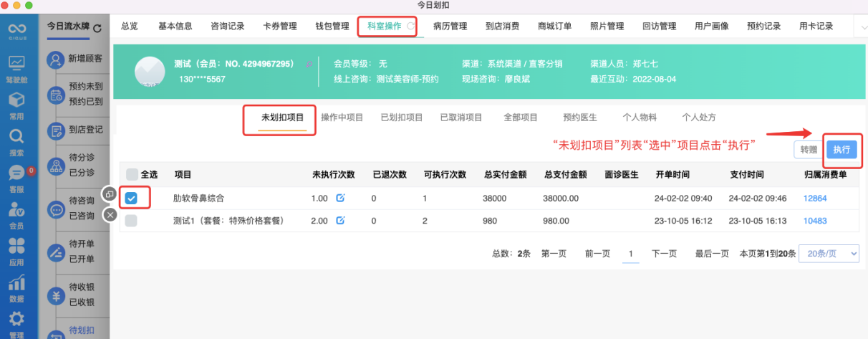Open the 常用 cube icon in sidebar
The image size is (868, 339).
pos(16,100)
